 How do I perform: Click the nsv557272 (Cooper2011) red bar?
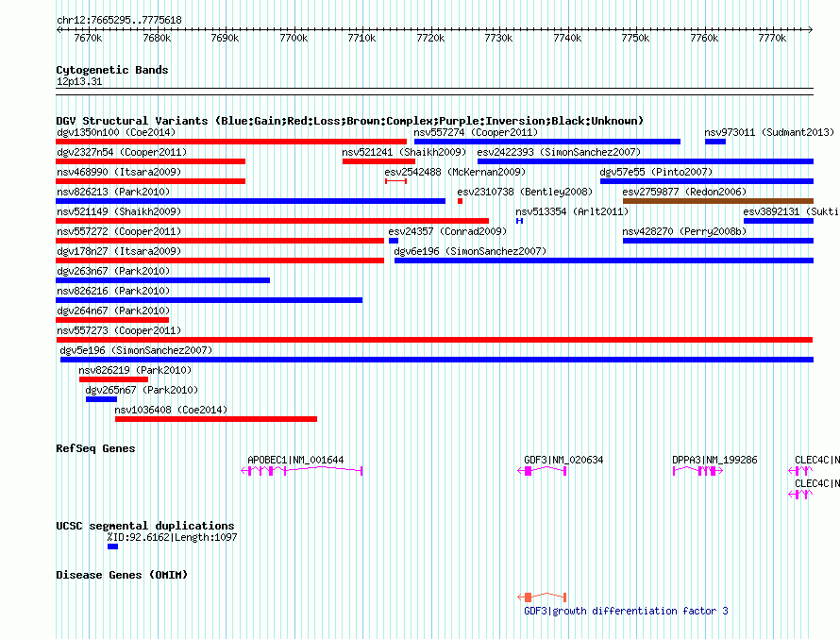coord(220,241)
